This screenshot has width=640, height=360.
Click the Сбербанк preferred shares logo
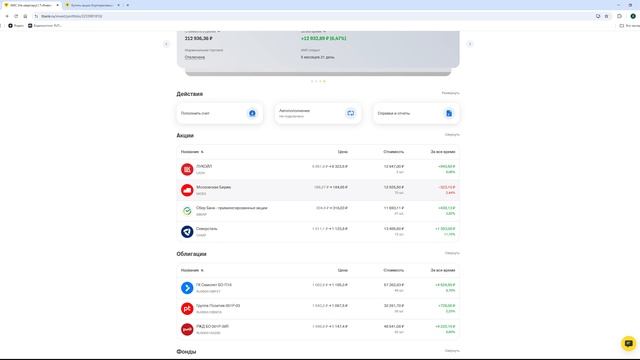[187, 211]
